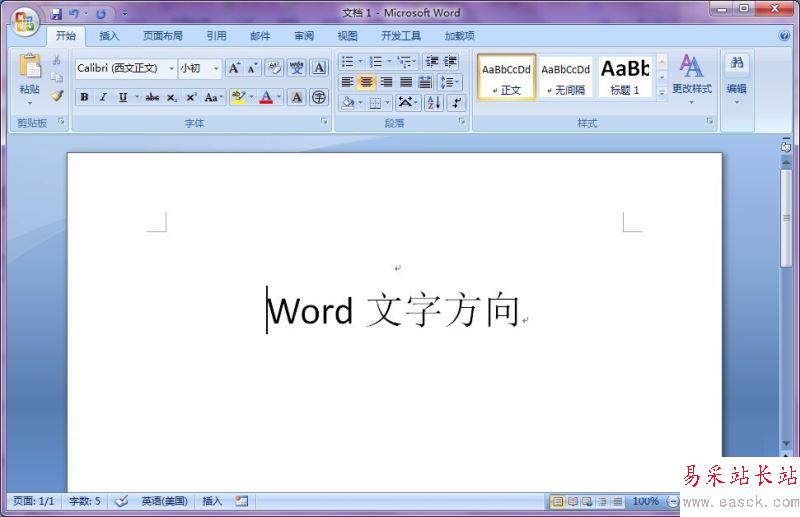Click page count 页面: 1/1 in status bar
This screenshot has height=517, width=800.
pyautogui.click(x=34, y=501)
